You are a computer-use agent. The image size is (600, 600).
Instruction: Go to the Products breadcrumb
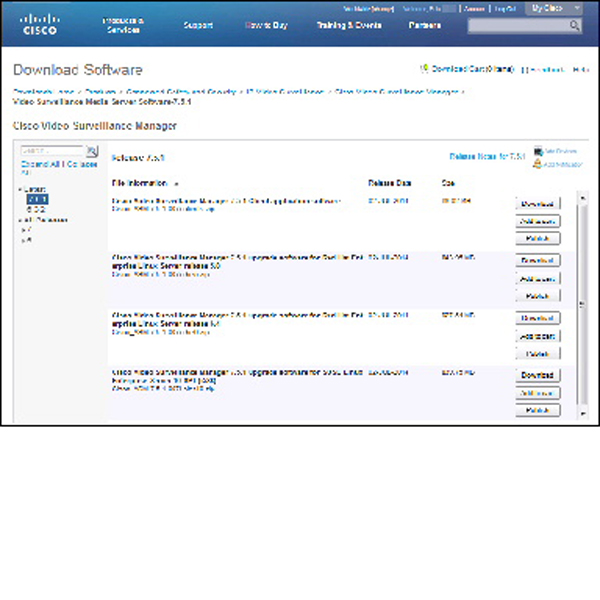pos(100,92)
